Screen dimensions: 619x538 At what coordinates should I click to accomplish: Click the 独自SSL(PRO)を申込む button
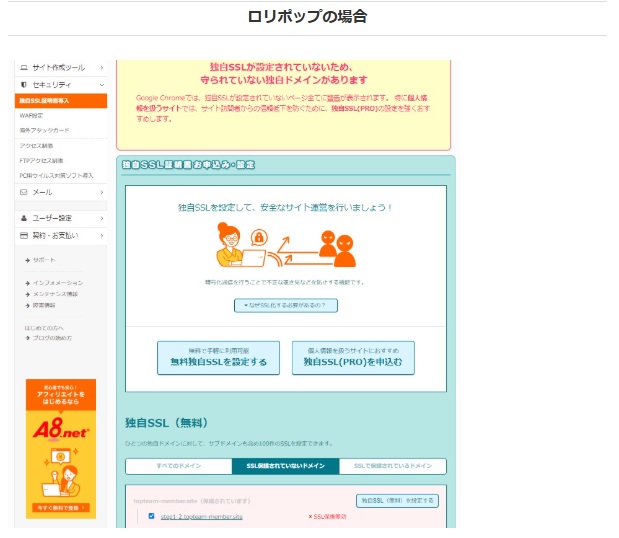click(x=353, y=358)
